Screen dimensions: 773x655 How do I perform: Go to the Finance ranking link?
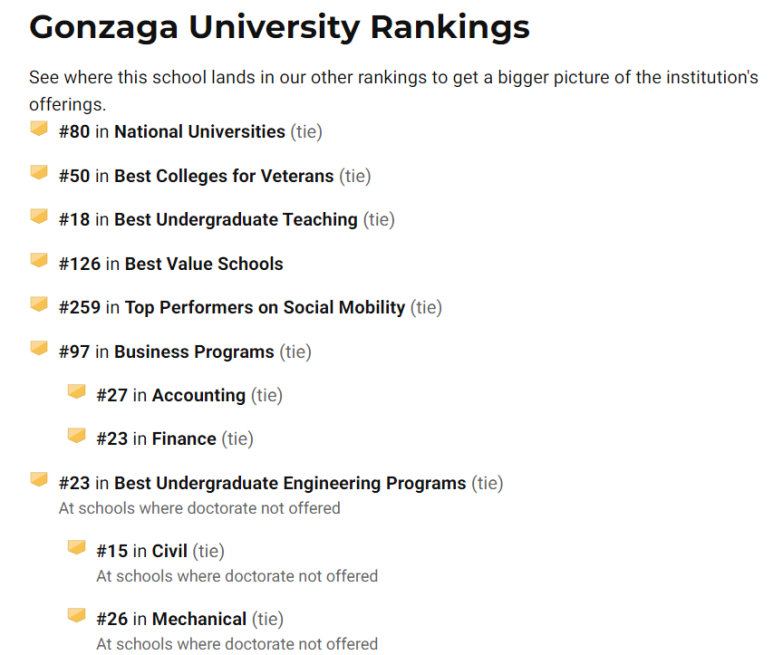184,439
